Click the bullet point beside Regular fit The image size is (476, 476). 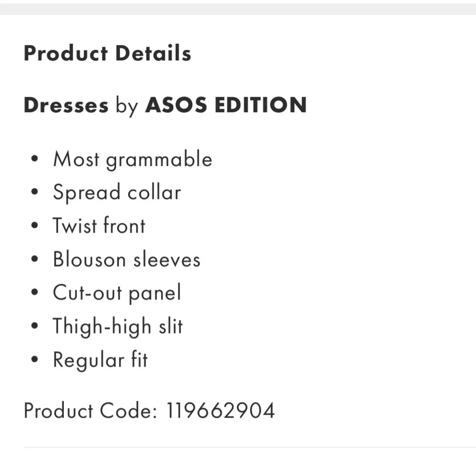34,360
